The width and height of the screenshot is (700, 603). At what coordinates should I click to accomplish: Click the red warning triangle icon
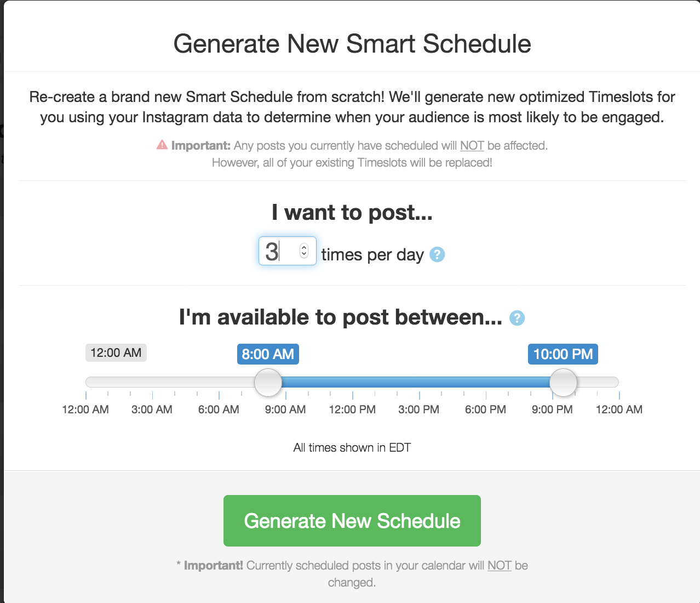[161, 145]
